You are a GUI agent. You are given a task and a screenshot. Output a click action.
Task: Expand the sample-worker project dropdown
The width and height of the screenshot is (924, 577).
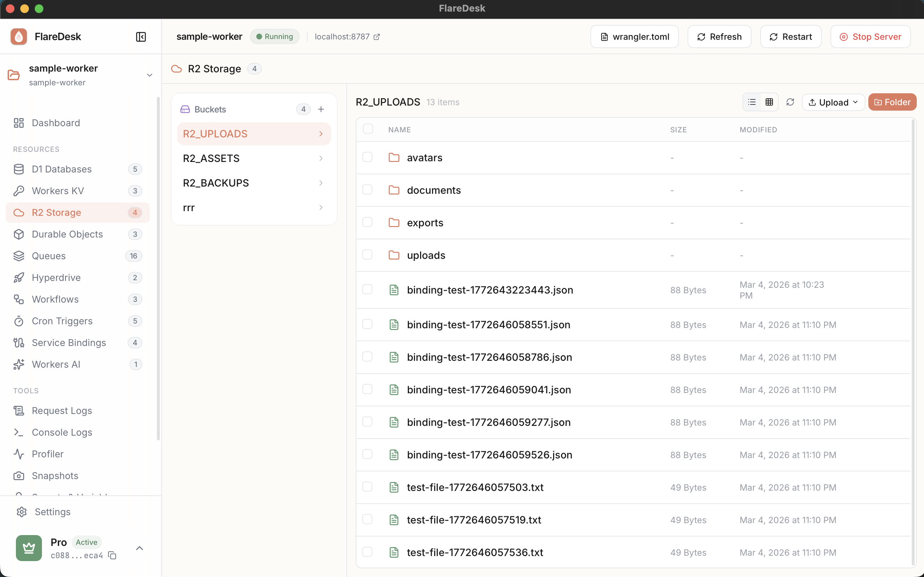pyautogui.click(x=150, y=75)
